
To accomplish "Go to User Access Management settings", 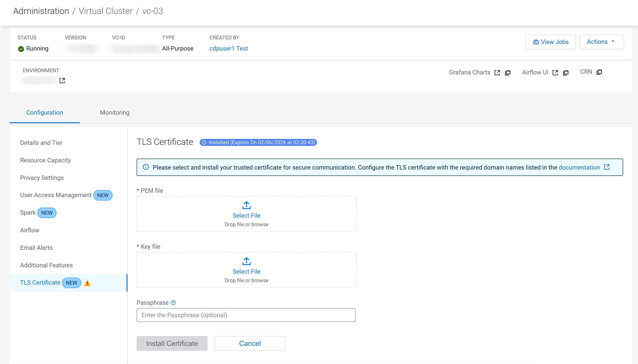I will click(56, 195).
